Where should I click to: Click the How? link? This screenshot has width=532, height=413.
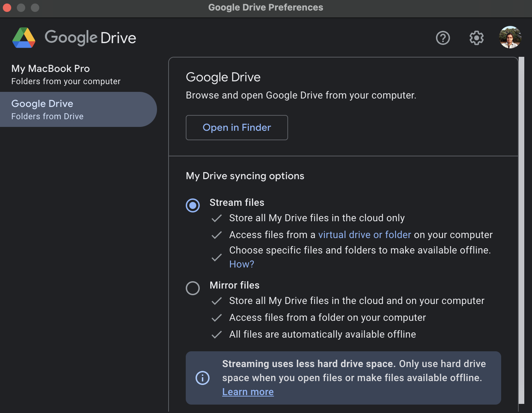coord(242,264)
